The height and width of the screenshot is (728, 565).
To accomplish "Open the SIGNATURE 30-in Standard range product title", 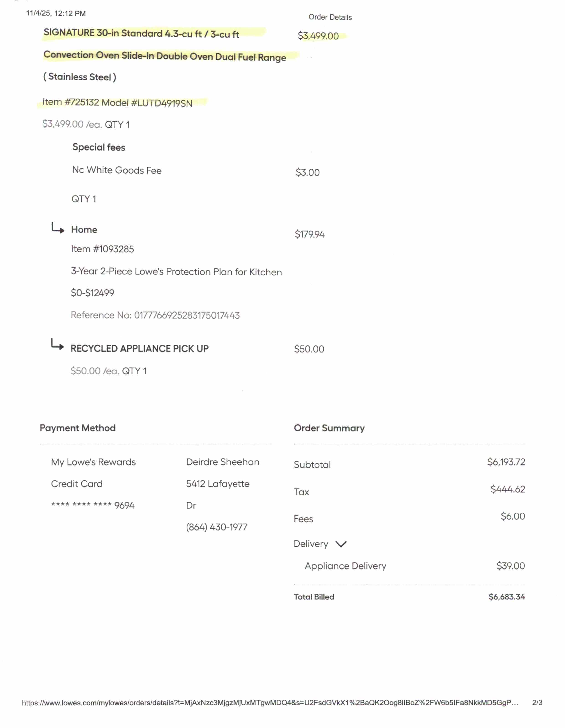I will pos(141,34).
